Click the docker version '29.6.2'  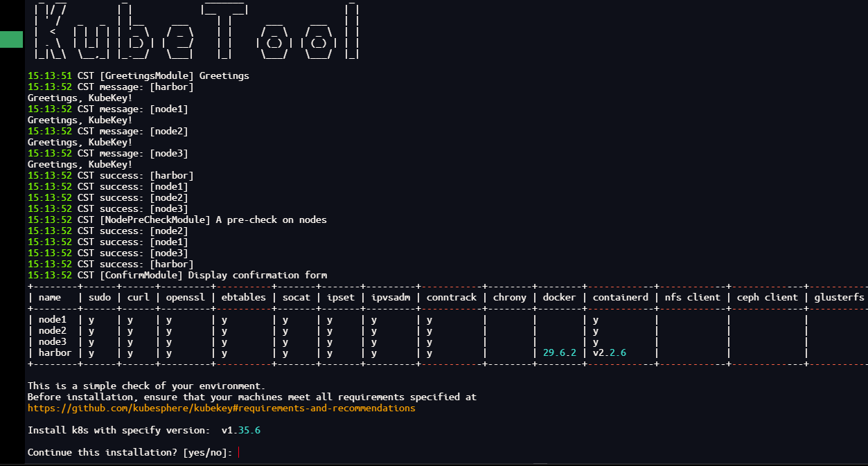pos(560,353)
